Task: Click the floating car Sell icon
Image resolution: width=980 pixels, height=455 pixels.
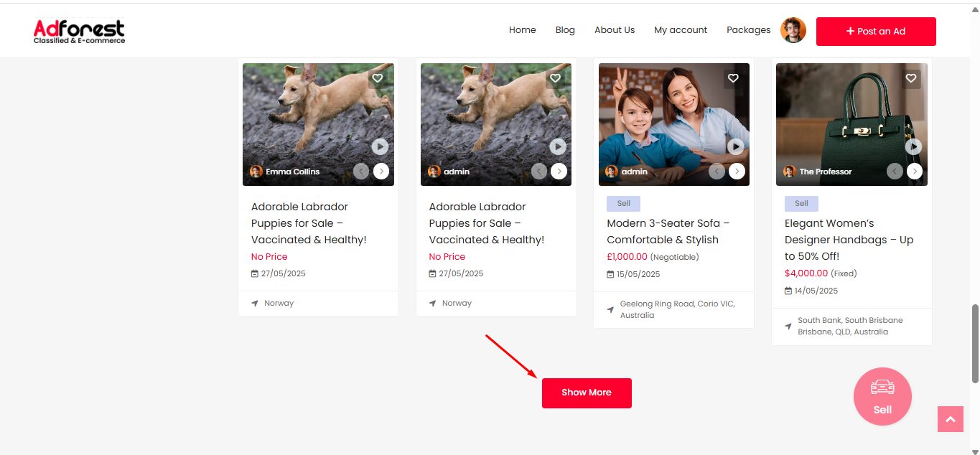Action: tap(882, 396)
